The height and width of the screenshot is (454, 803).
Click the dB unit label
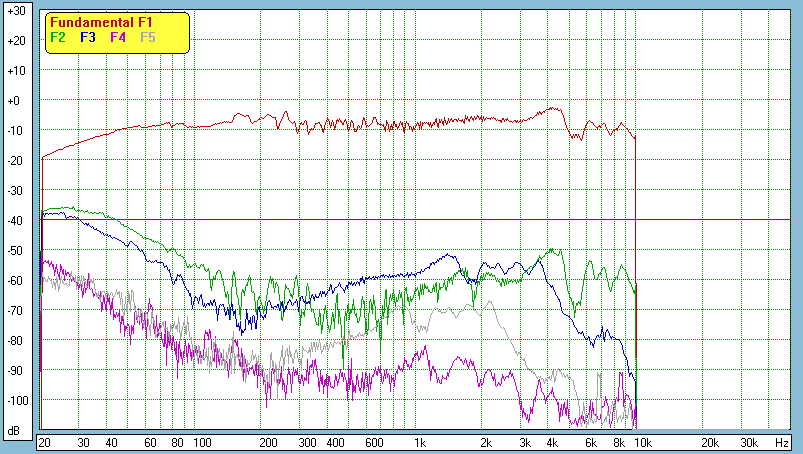14,431
